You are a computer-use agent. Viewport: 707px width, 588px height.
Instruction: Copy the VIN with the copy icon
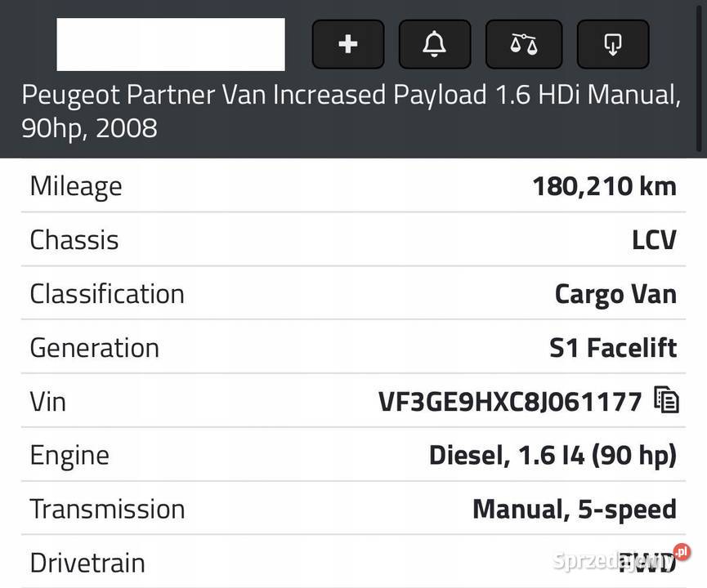coord(666,399)
